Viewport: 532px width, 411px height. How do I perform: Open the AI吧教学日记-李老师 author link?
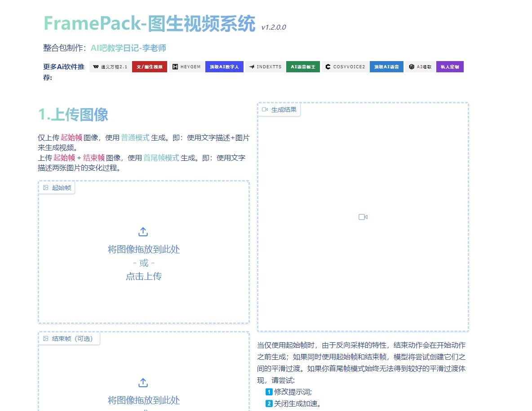pos(128,47)
